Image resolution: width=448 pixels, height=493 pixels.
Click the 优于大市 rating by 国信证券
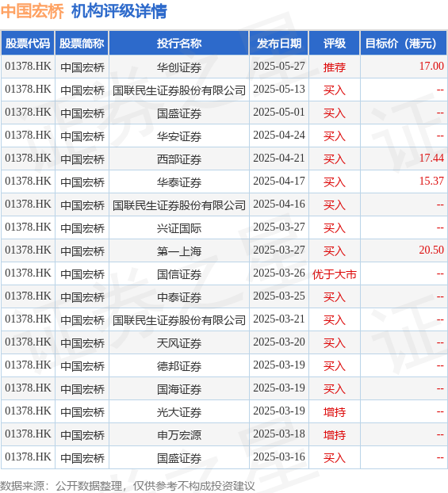pyautogui.click(x=335, y=274)
